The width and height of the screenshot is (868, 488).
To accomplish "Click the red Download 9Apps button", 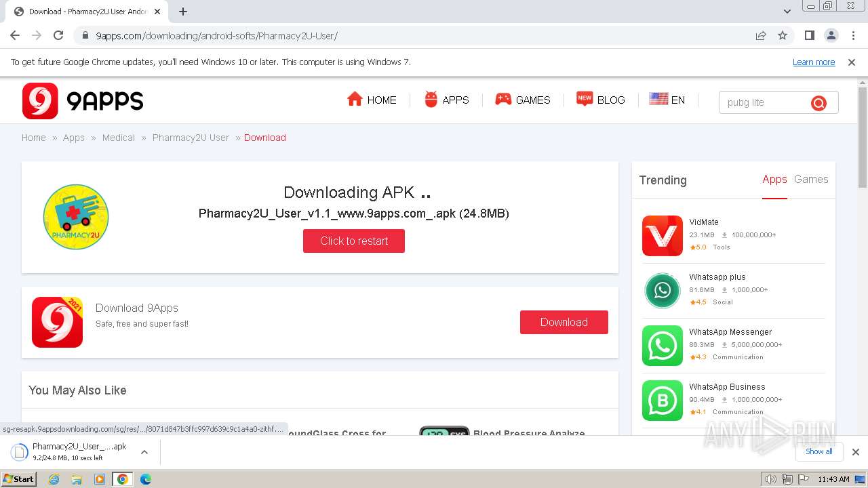I will (x=564, y=322).
